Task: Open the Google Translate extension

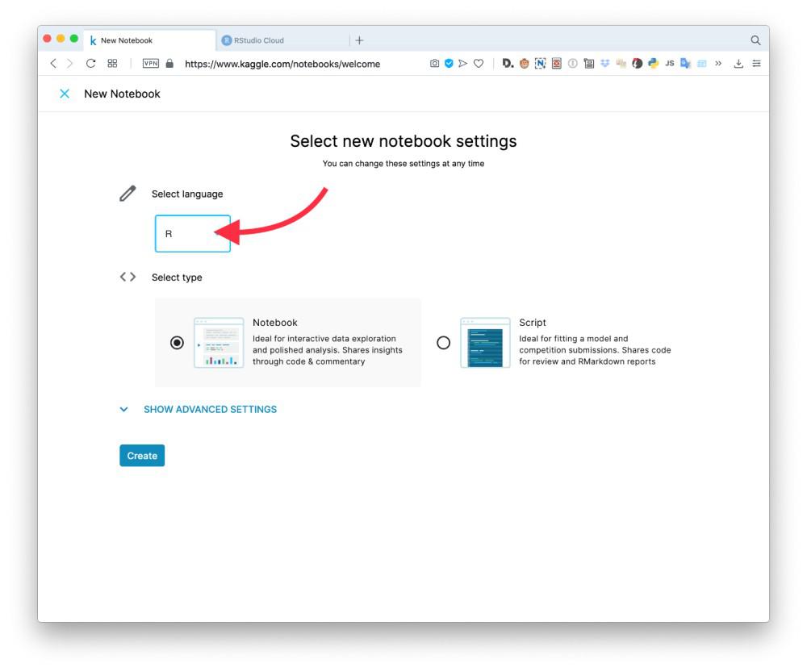Action: [x=685, y=63]
